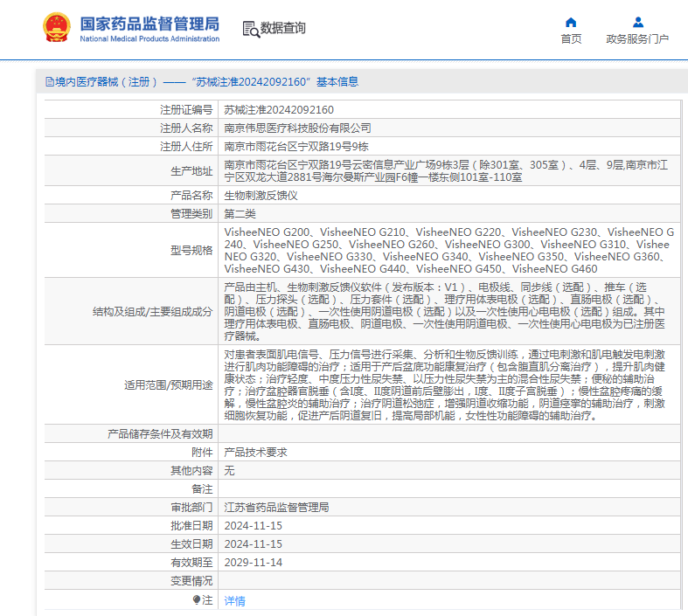This screenshot has height=616, width=688.
Task: Select the 数据查询 heading text
Action: pyautogui.click(x=283, y=28)
